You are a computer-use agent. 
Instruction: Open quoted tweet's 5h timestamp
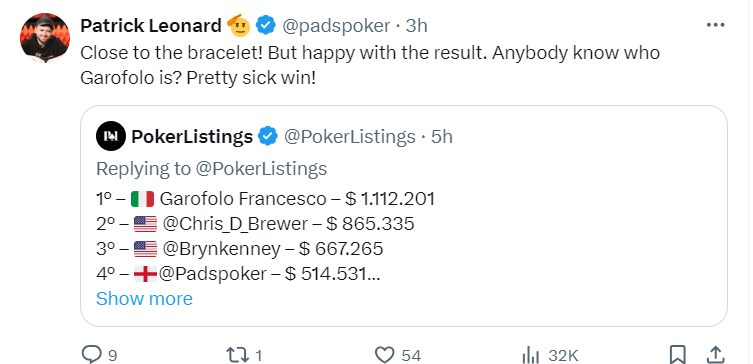[442, 136]
